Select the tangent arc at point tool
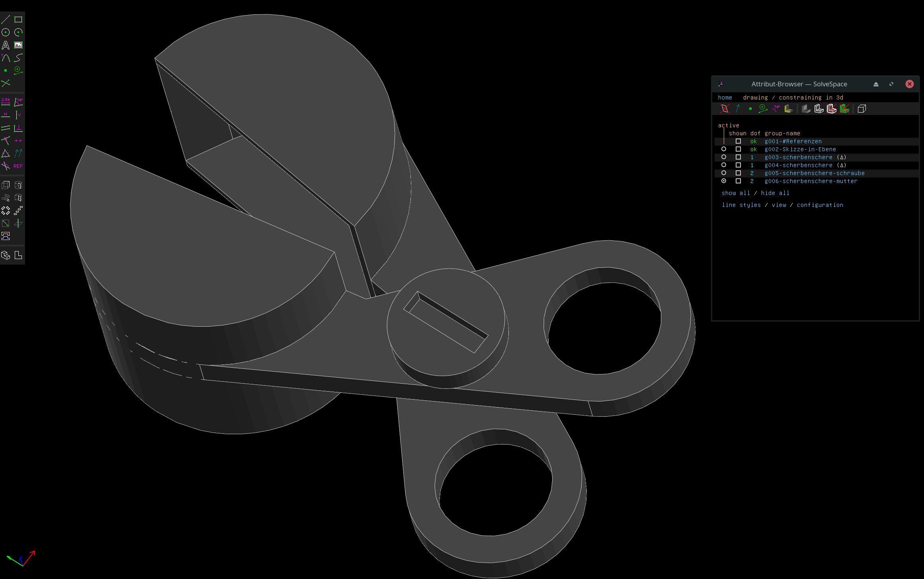The height and width of the screenshot is (579, 924). pos(6,58)
